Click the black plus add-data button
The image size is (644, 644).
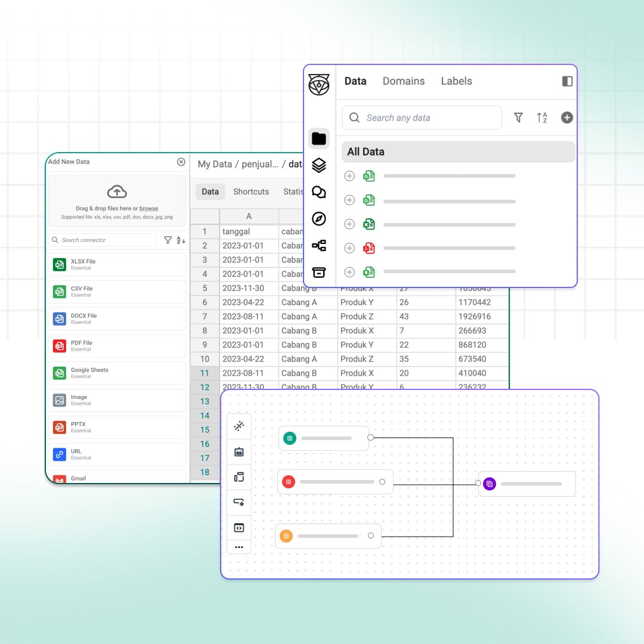567,118
